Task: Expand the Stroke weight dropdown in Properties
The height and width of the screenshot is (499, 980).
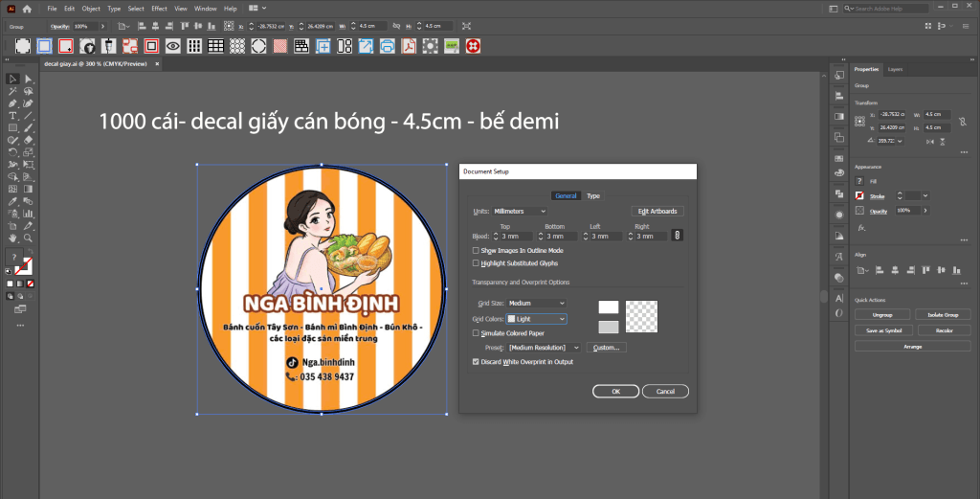Action: pos(925,195)
